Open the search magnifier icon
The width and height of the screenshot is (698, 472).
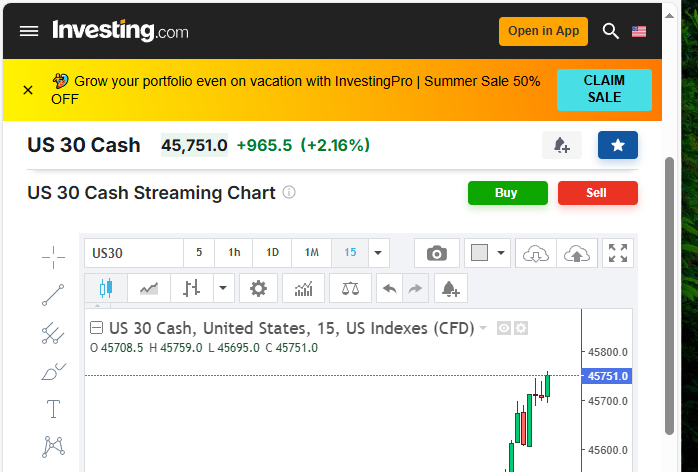coord(611,31)
